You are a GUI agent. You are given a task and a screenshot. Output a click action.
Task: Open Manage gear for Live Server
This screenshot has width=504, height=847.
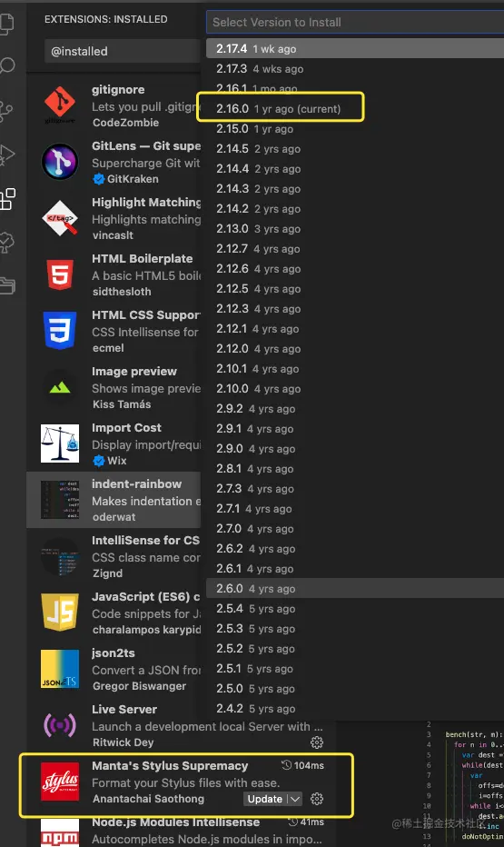(317, 742)
